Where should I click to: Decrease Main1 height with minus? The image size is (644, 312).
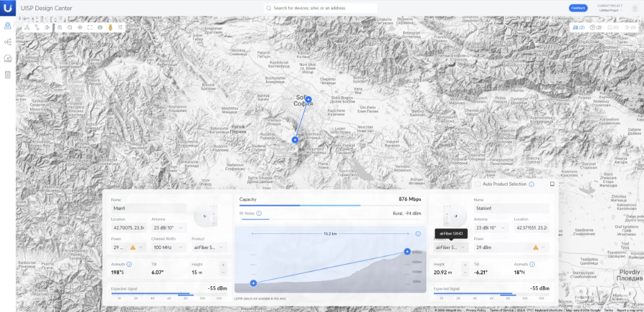[223, 272]
